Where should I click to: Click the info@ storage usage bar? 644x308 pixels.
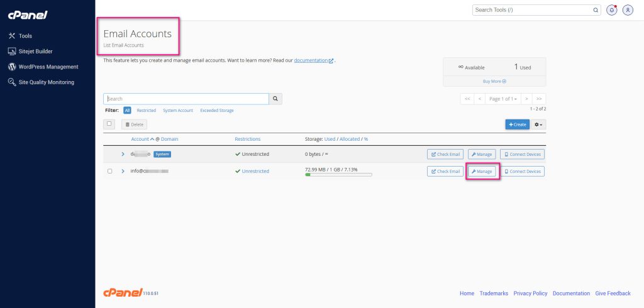pos(338,175)
